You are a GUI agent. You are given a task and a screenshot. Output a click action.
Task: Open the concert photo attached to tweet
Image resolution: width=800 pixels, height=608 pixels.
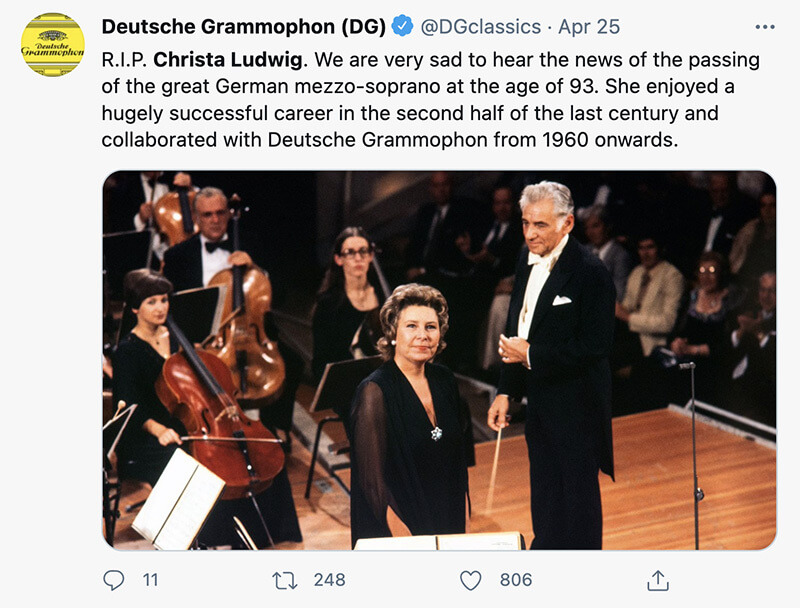point(439,360)
